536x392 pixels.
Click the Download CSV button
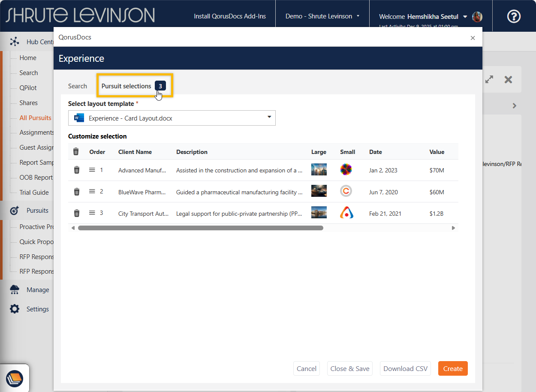pyautogui.click(x=405, y=368)
